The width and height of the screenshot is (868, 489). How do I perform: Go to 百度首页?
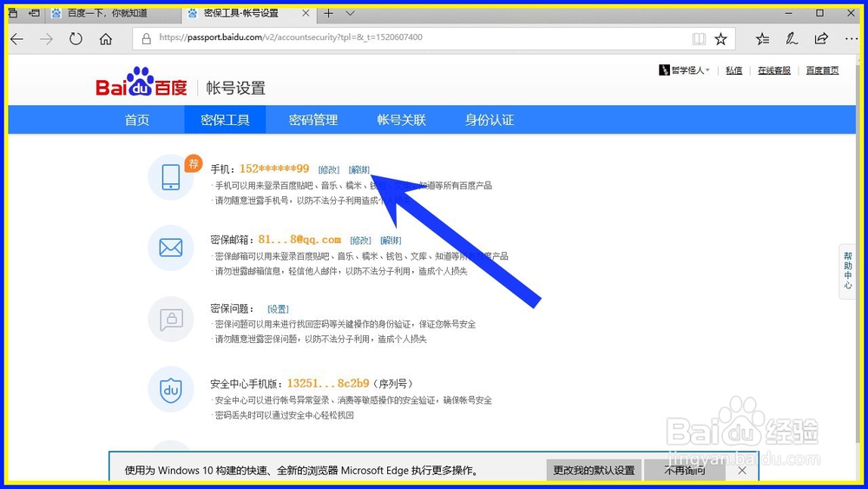click(822, 70)
